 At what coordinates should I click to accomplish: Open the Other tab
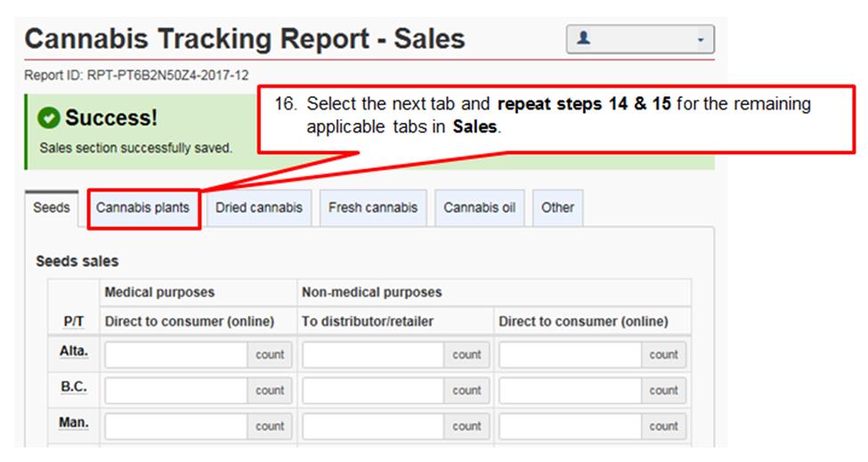(557, 208)
